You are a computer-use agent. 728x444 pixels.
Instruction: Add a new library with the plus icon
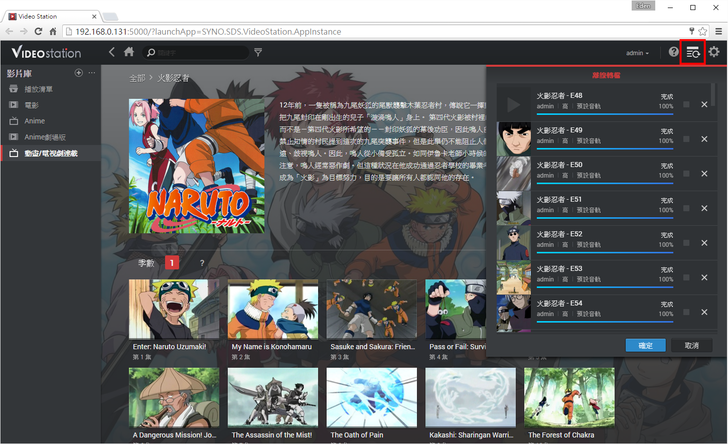[79, 74]
